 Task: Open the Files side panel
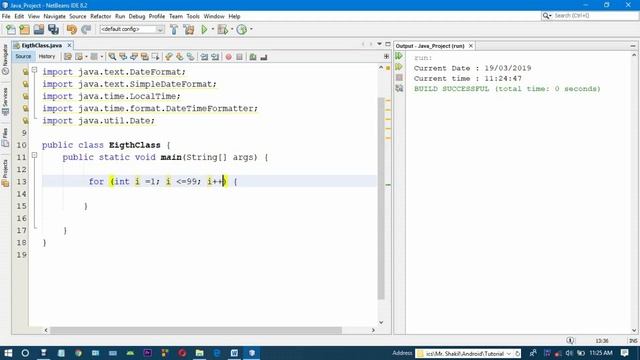[5, 138]
